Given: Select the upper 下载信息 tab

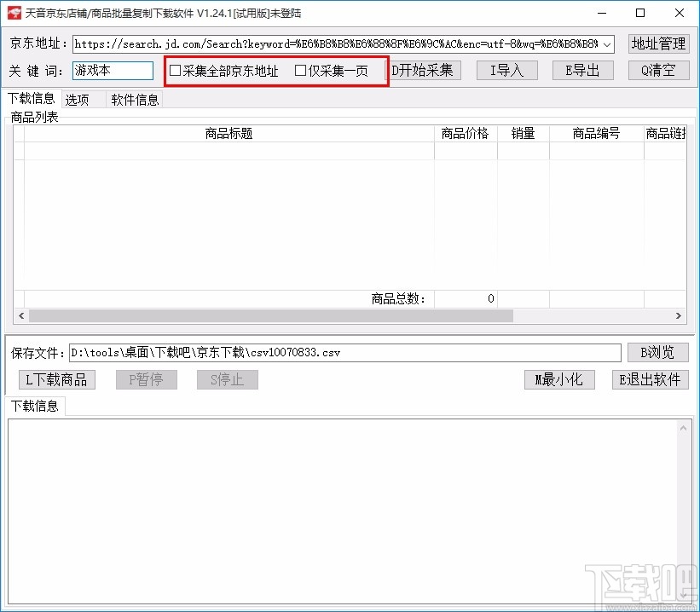Looking at the screenshot, I should [32, 98].
